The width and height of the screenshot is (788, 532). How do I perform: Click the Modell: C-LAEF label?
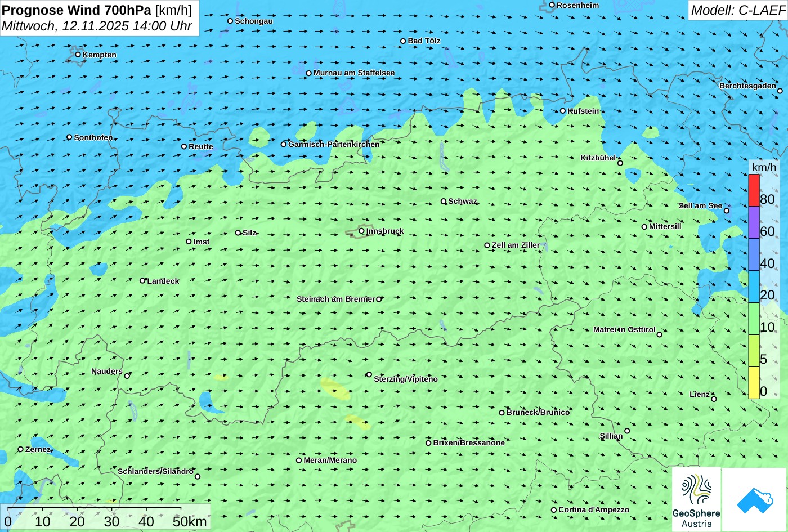(737, 10)
